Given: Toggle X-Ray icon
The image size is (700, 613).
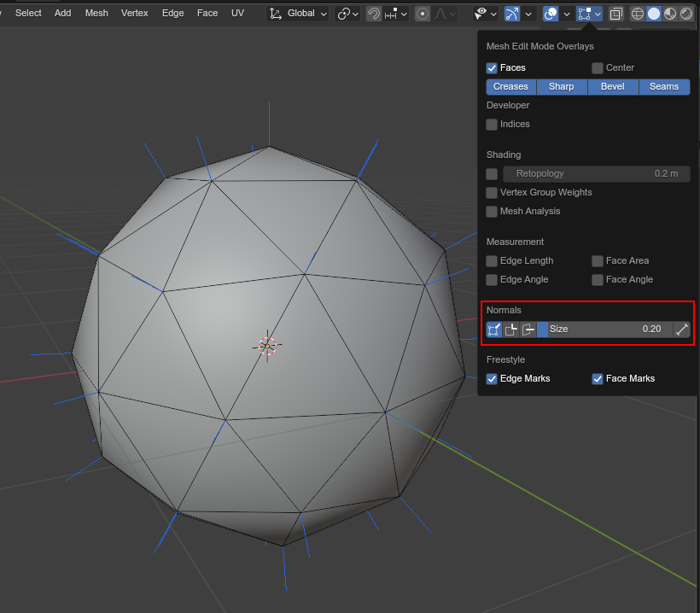Looking at the screenshot, I should click(x=616, y=15).
